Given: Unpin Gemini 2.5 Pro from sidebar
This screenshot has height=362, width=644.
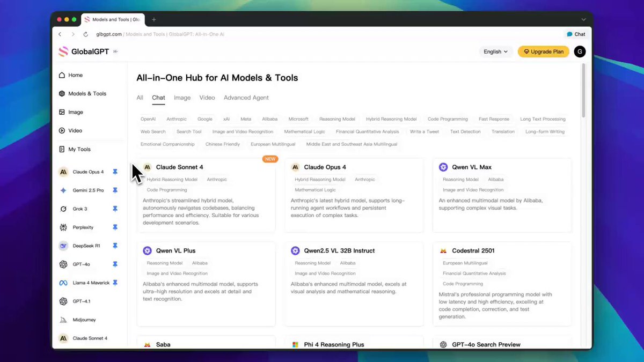Looking at the screenshot, I should [x=115, y=190].
